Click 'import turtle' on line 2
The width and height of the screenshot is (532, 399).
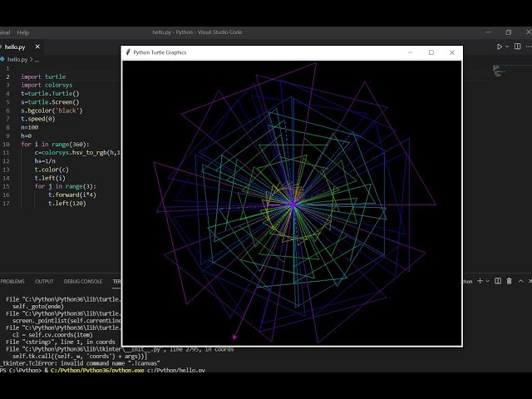43,76
